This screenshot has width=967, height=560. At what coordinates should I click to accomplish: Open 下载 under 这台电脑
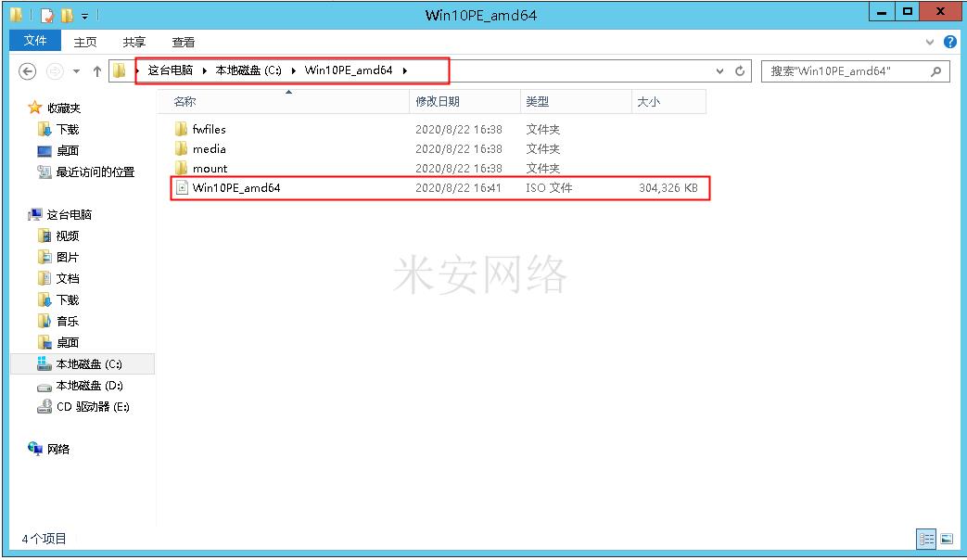[68, 299]
